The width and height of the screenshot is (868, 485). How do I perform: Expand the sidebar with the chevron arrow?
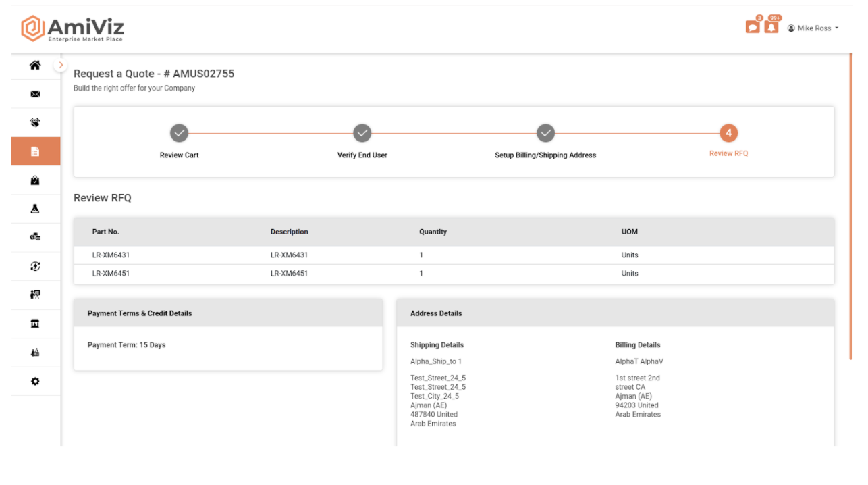click(x=61, y=65)
